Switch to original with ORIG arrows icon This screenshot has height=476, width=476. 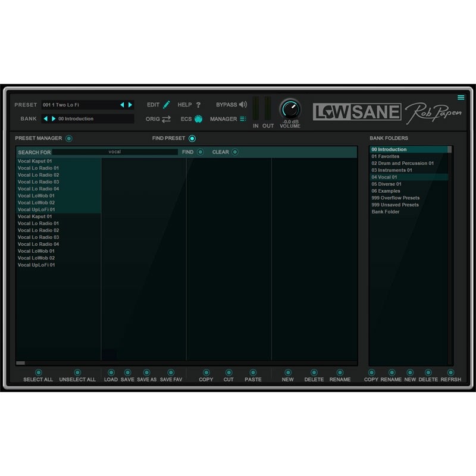pyautogui.click(x=167, y=119)
